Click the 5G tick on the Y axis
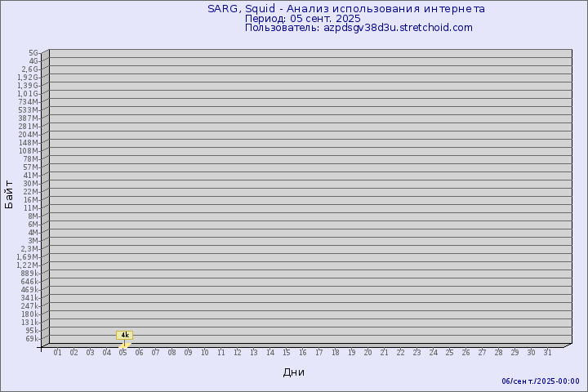Viewport: 588px width, 392px height. 33,52
